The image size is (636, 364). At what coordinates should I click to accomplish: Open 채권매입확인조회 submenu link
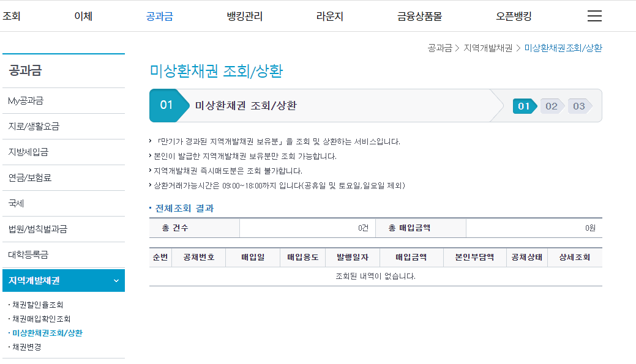click(42, 319)
